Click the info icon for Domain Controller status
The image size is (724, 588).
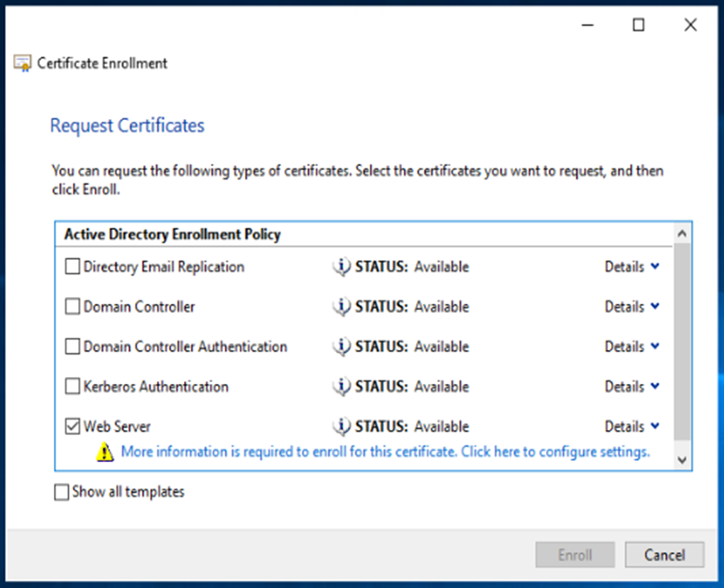(x=341, y=307)
